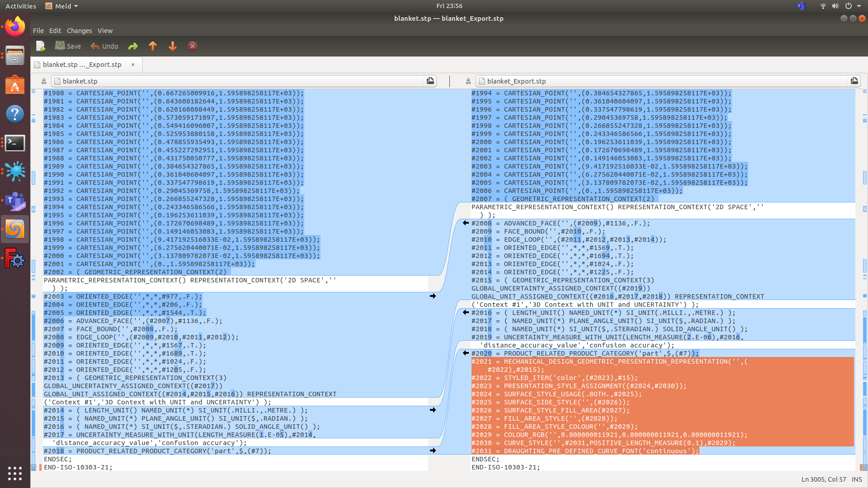Push the #2018 change using its arrow
Screen dimensions: 868x488
click(433, 450)
